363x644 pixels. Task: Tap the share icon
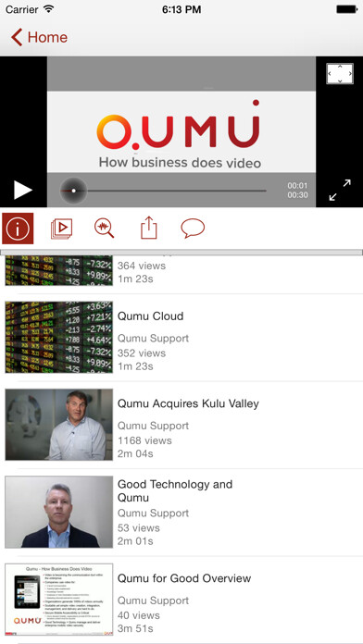149,228
